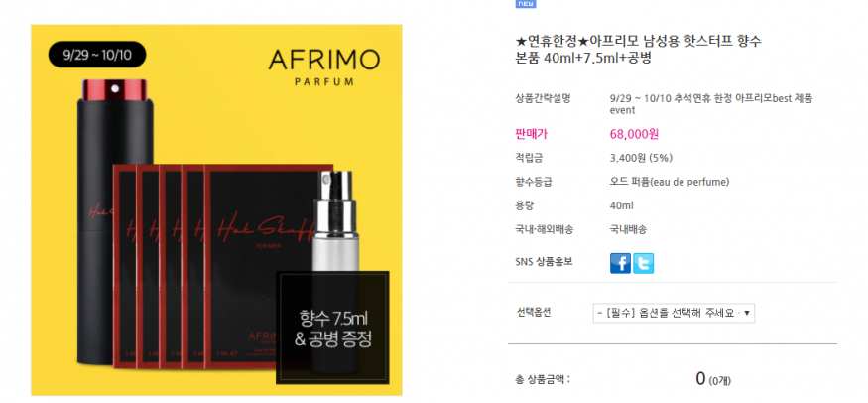Click the 선택옵션 label
The height and width of the screenshot is (403, 868).
pos(533,312)
